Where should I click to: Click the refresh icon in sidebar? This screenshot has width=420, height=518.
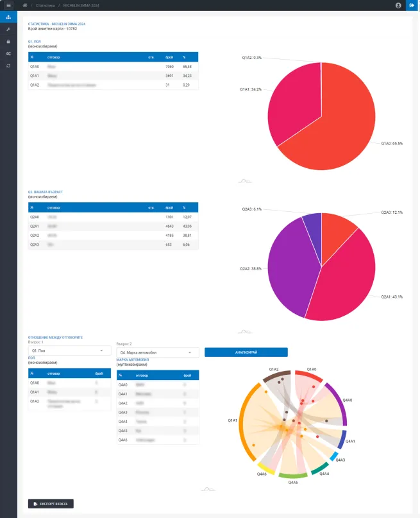(8, 65)
